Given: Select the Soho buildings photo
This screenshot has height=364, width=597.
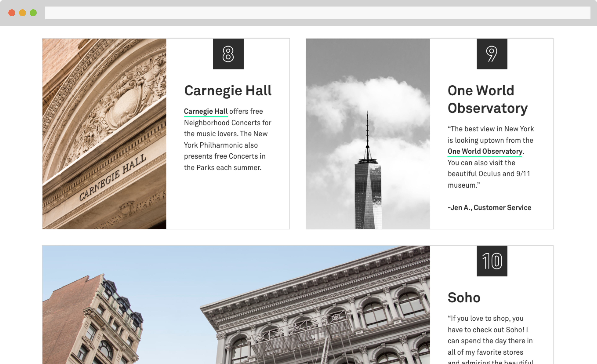Looking at the screenshot, I should [x=236, y=305].
